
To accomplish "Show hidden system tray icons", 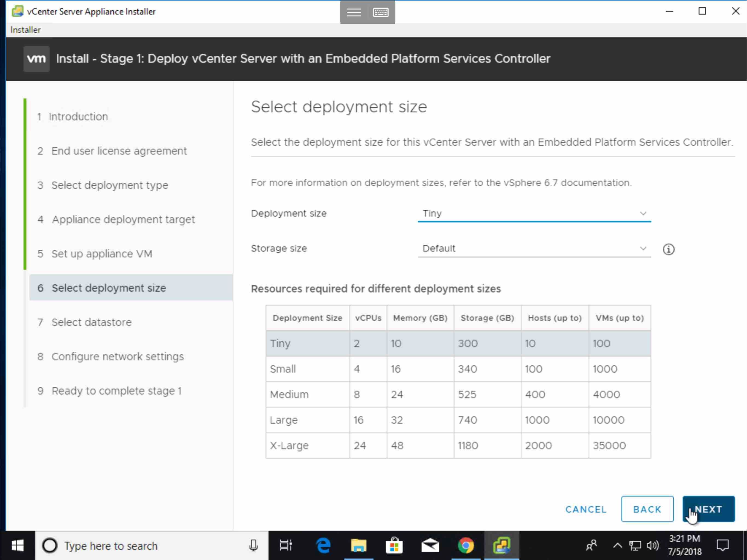I will (x=617, y=546).
